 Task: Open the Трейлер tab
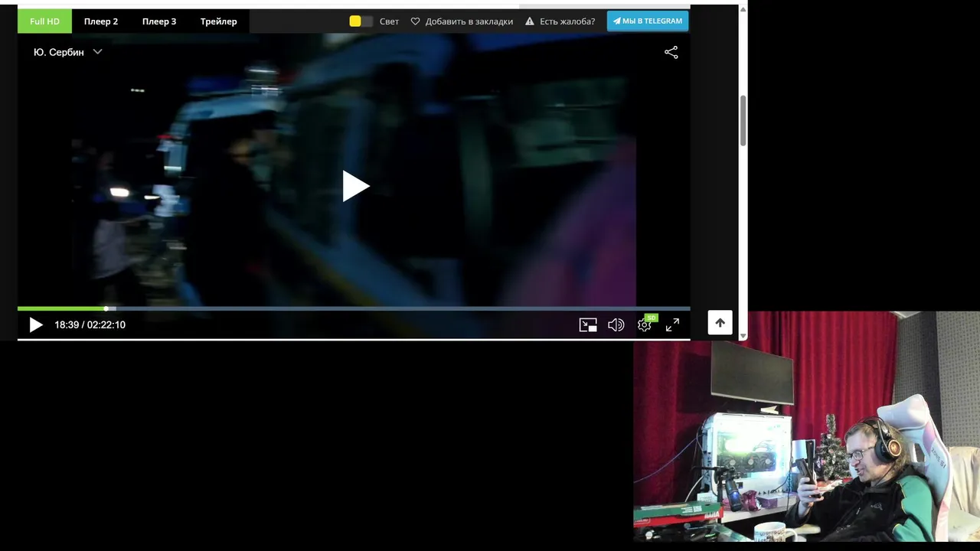[x=219, y=21]
